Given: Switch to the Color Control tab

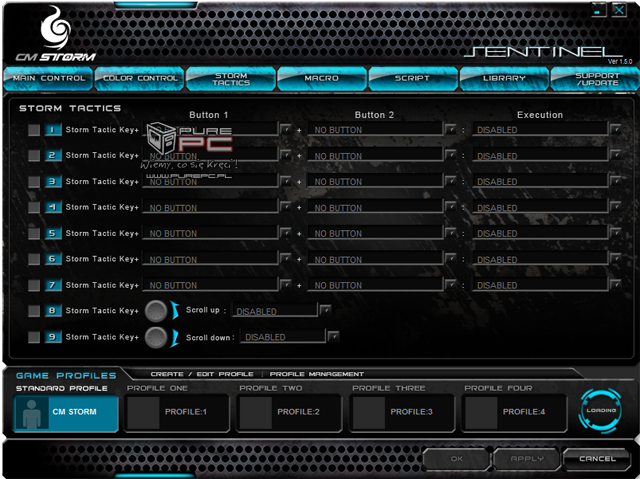Looking at the screenshot, I should tap(140, 78).
